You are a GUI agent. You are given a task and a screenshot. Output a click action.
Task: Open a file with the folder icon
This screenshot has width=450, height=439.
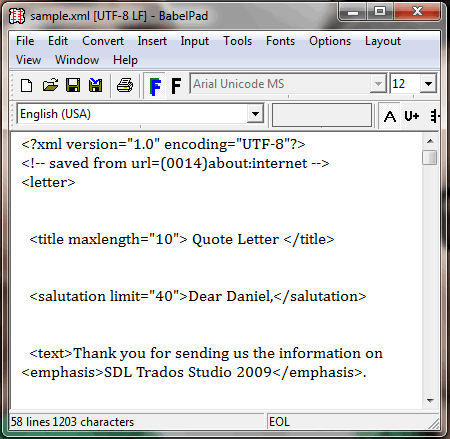[50, 85]
